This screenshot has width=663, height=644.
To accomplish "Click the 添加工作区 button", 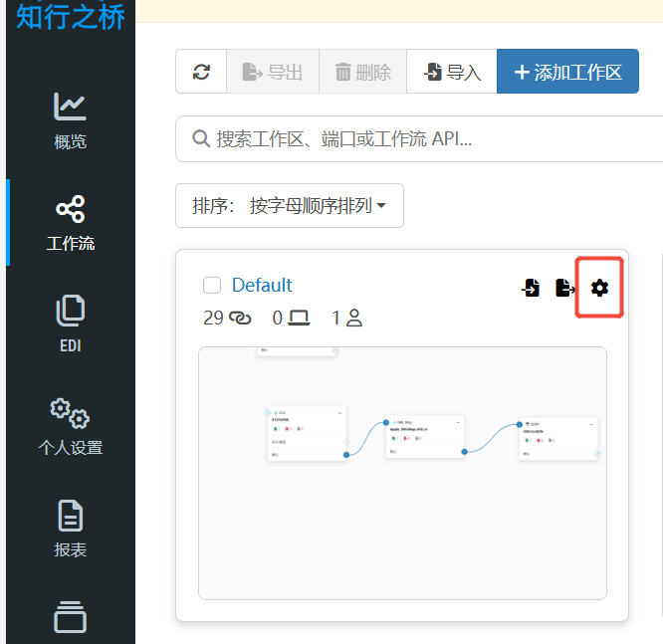I will pos(567,73).
